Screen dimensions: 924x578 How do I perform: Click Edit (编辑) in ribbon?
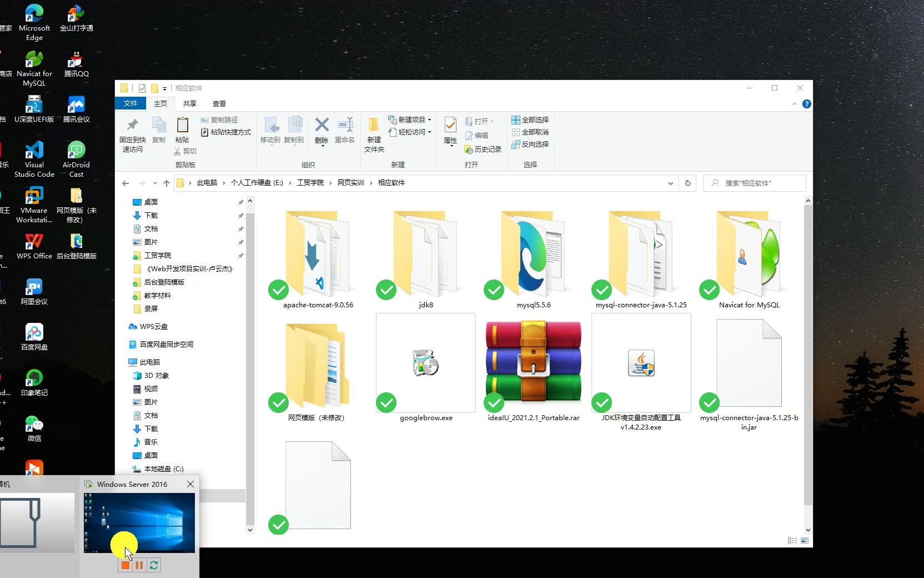(x=476, y=136)
